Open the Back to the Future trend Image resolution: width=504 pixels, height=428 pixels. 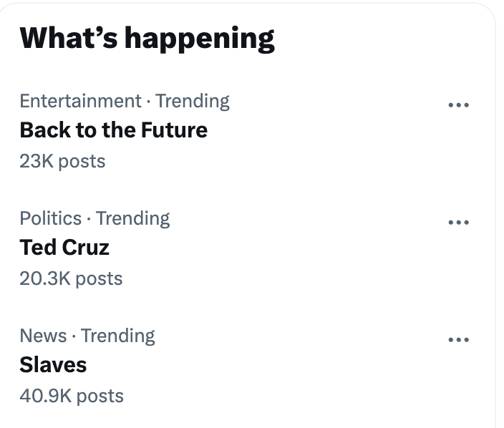pyautogui.click(x=113, y=130)
